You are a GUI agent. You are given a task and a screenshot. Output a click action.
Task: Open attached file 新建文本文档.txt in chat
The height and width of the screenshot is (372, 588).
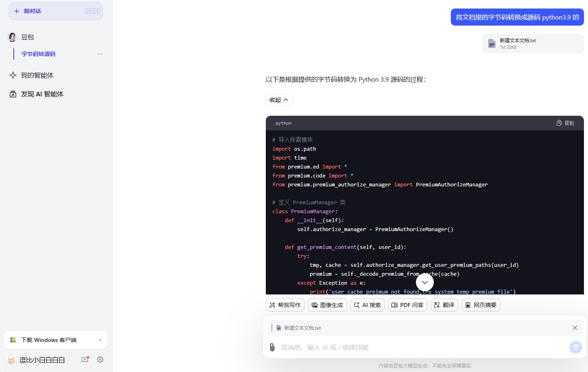(x=533, y=43)
